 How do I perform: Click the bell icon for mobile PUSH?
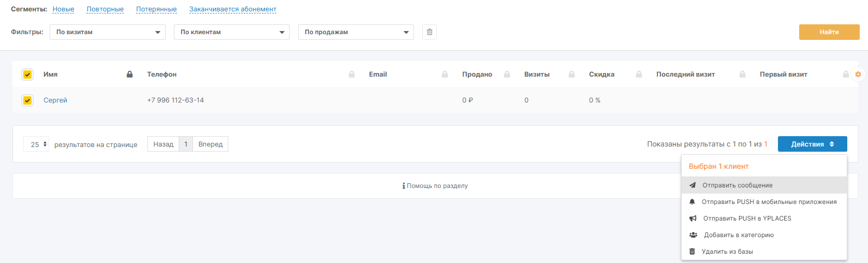point(692,202)
